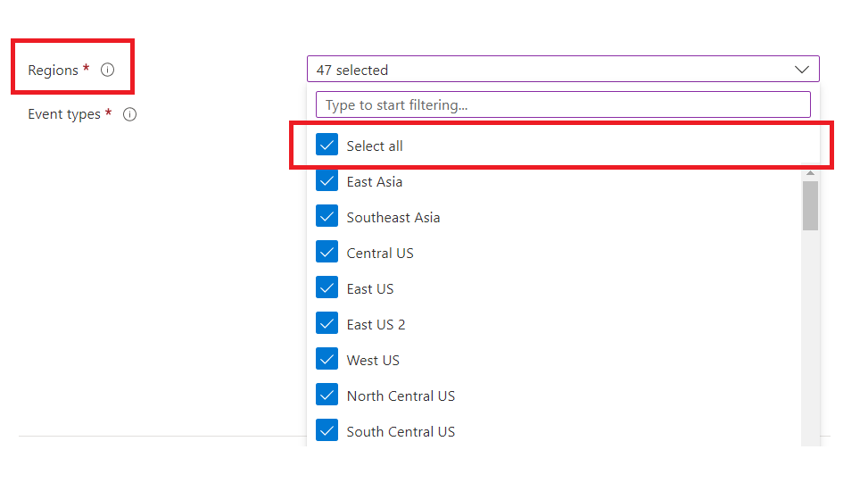
Task: Uncheck the Select all checkbox
Action: click(x=327, y=146)
